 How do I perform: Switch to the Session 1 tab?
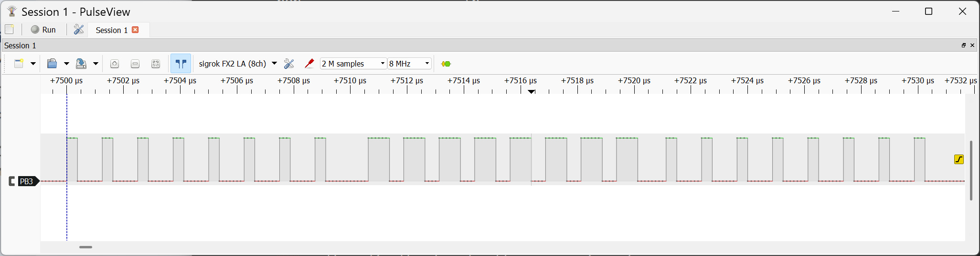coord(111,30)
